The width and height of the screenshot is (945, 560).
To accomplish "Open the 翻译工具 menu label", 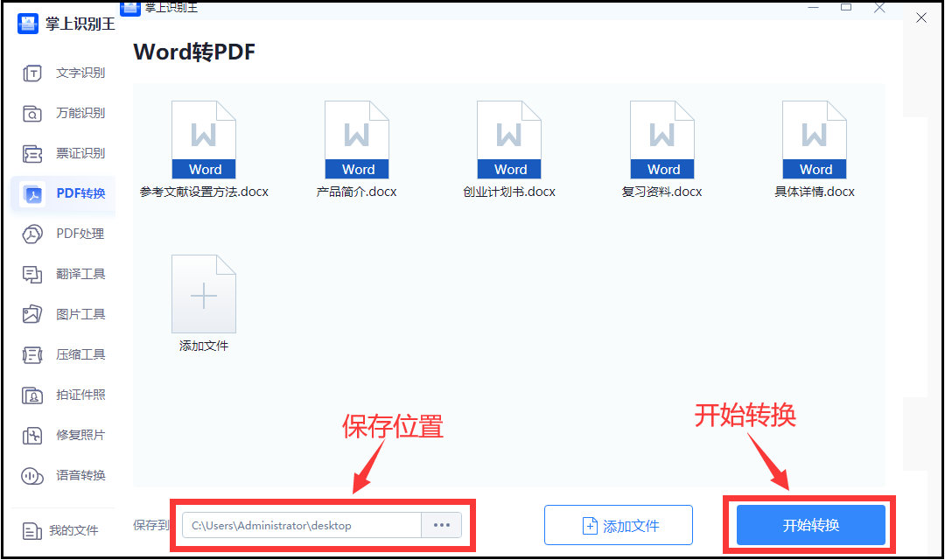I will click(80, 274).
